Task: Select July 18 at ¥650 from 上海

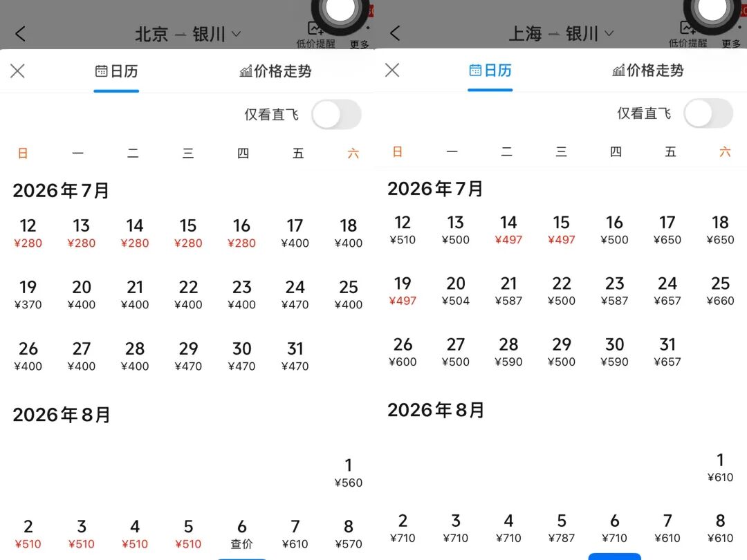Action: click(720, 230)
